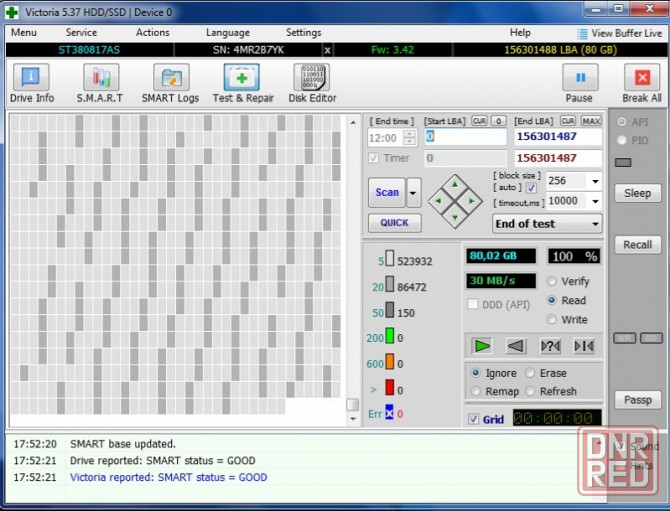Click the Sleep button
Screen dimensions: 670x511
(x=637, y=193)
